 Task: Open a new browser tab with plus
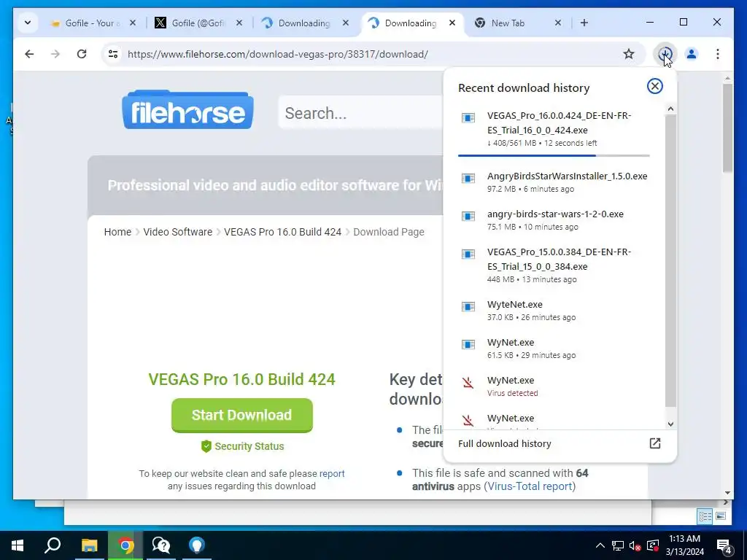[584, 23]
